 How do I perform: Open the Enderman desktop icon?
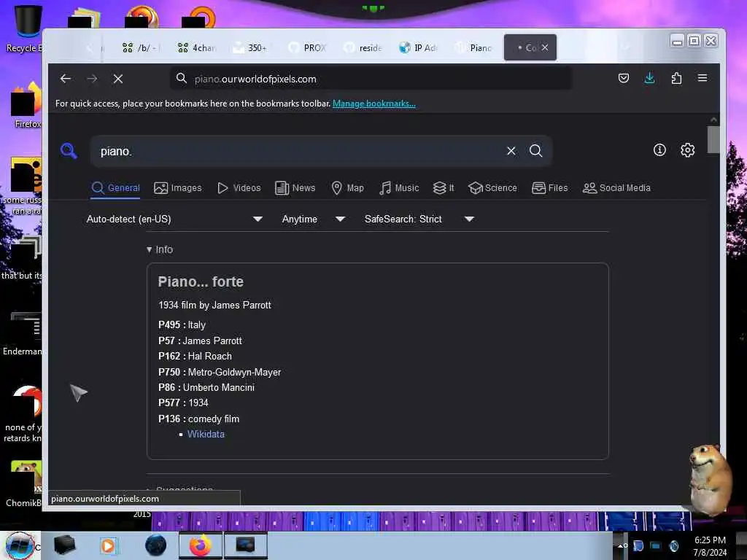click(x=22, y=333)
